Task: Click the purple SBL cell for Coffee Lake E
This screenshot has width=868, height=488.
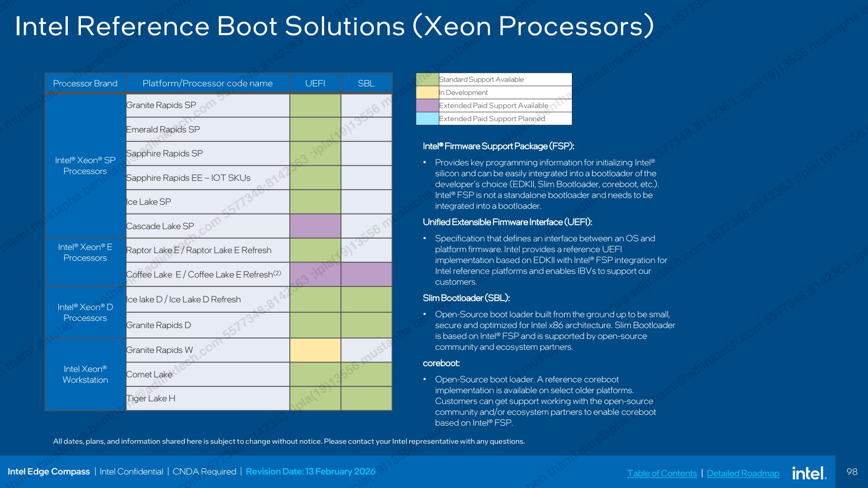Action: pos(366,274)
